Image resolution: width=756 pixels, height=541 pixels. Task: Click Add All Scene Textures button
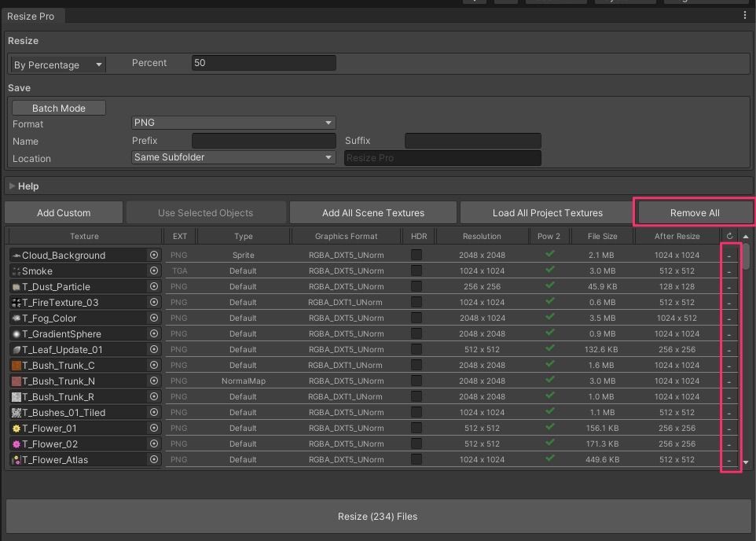[373, 213]
